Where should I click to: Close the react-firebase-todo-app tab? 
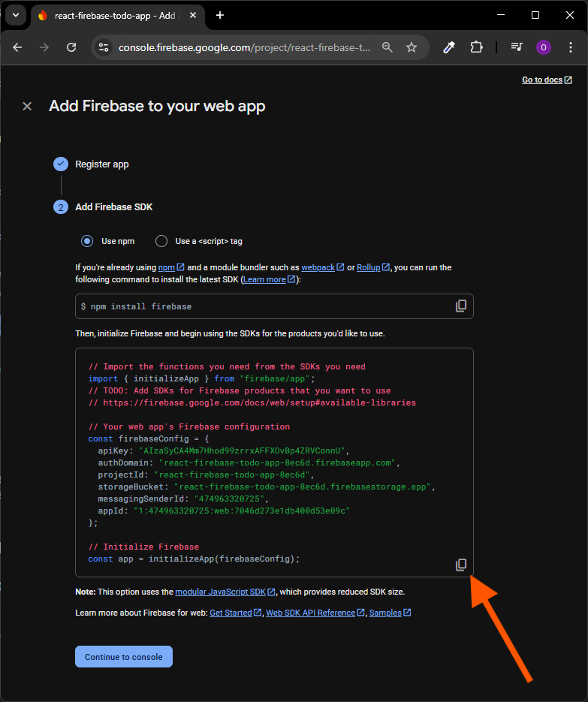pos(193,15)
